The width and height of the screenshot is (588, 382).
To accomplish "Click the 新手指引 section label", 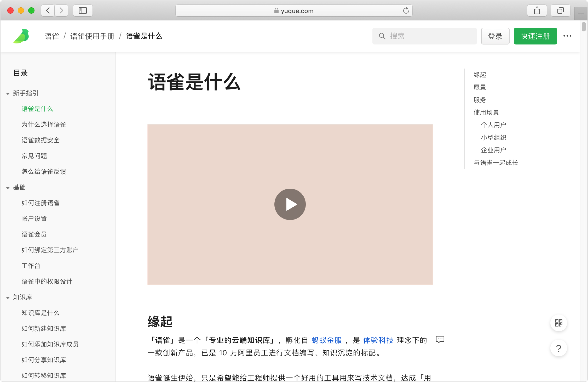I will tap(26, 93).
